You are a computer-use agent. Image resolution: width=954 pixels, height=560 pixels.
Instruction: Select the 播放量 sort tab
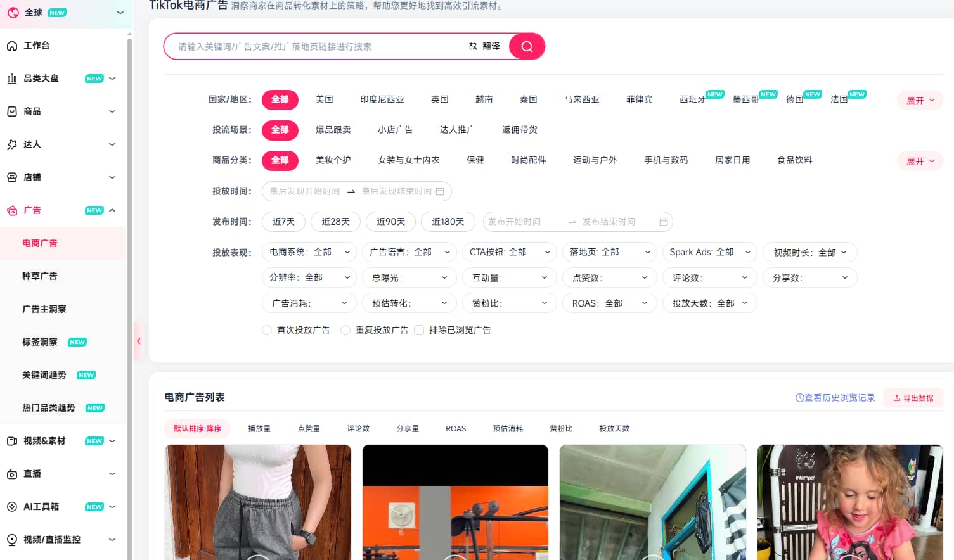[x=259, y=428]
